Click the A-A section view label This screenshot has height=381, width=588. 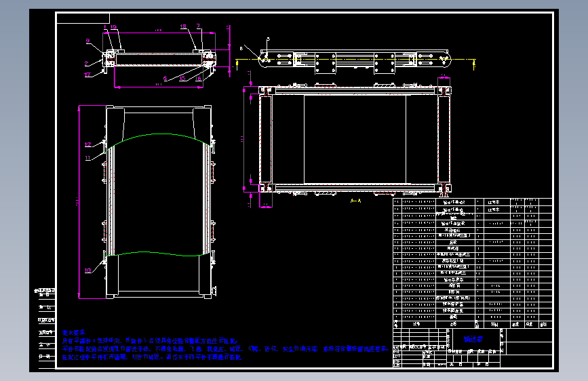(x=355, y=201)
